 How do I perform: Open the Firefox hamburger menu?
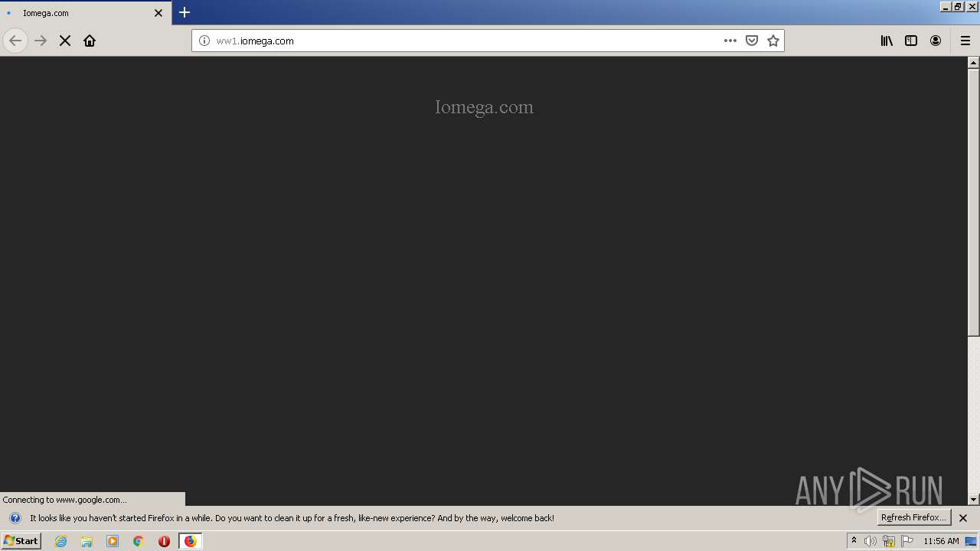click(x=965, y=41)
